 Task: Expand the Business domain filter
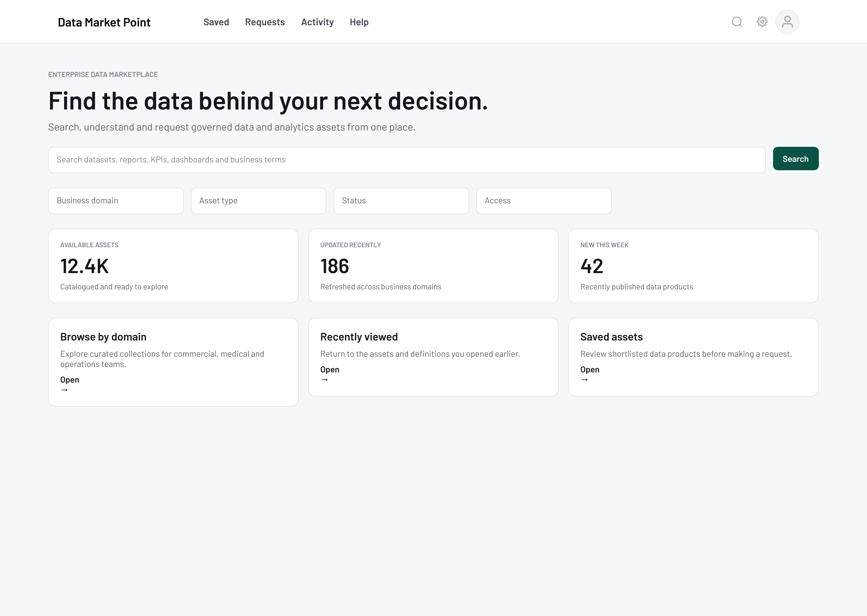pyautogui.click(x=116, y=201)
